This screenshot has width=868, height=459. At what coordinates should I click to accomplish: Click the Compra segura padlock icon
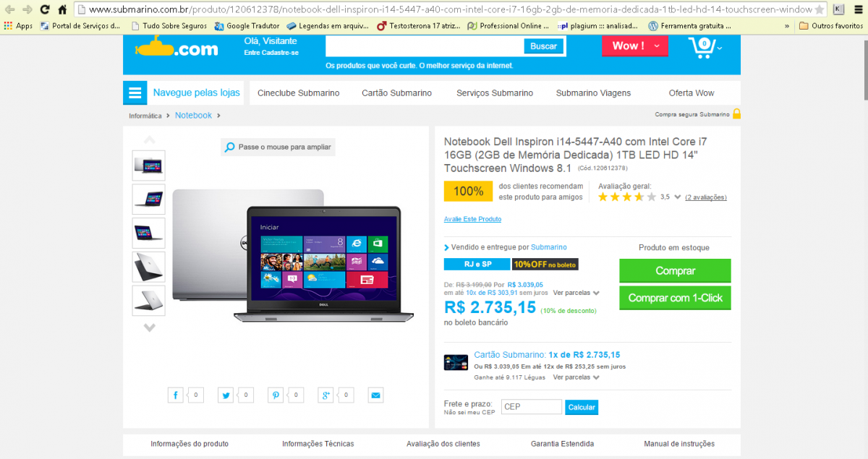click(737, 113)
